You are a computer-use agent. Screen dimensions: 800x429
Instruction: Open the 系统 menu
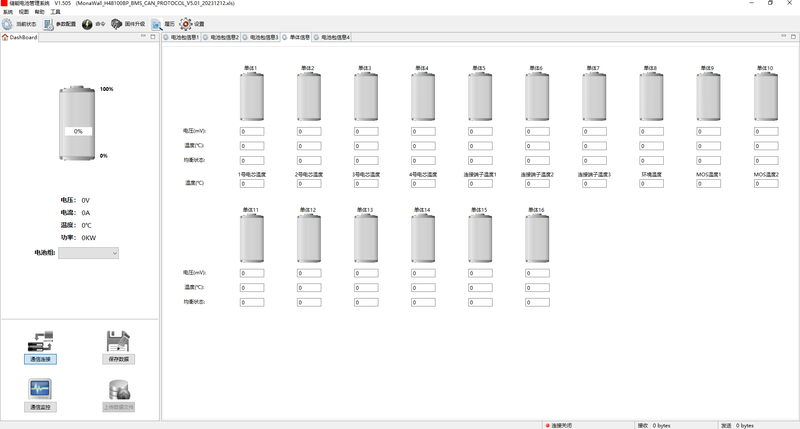coord(7,12)
